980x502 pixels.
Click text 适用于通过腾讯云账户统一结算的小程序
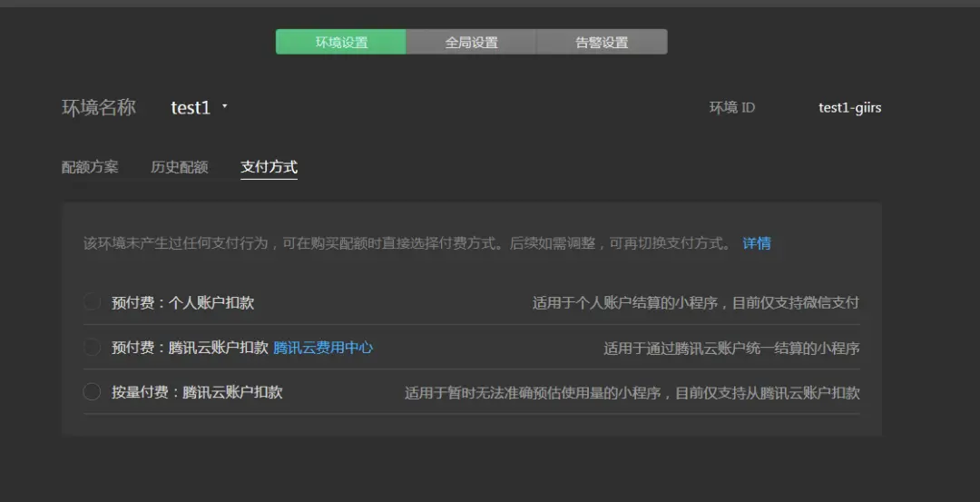point(731,349)
